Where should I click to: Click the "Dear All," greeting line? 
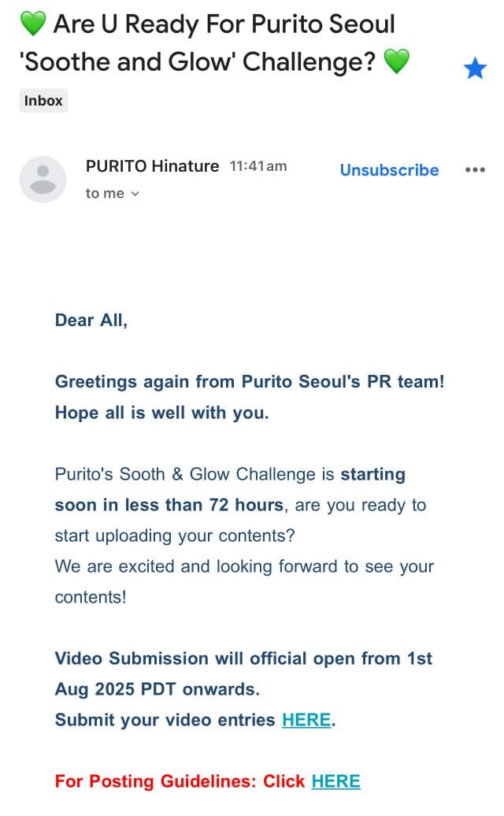pos(91,321)
